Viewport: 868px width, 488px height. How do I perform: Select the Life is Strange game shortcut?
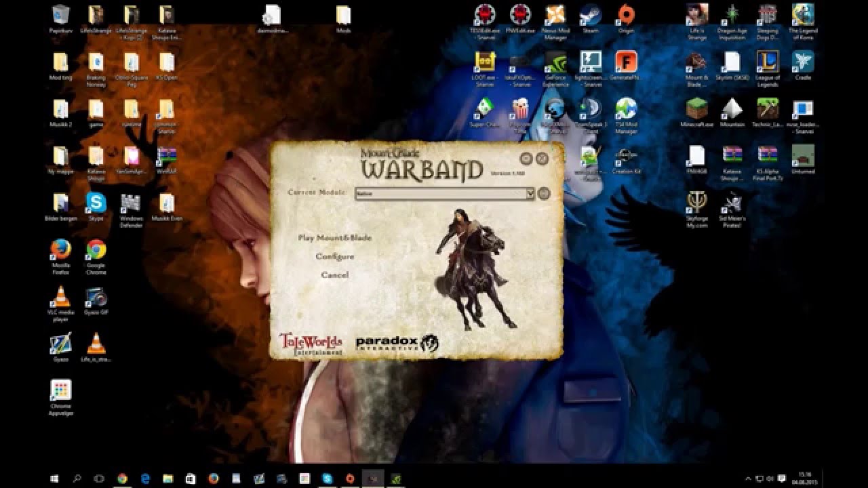pos(697,22)
